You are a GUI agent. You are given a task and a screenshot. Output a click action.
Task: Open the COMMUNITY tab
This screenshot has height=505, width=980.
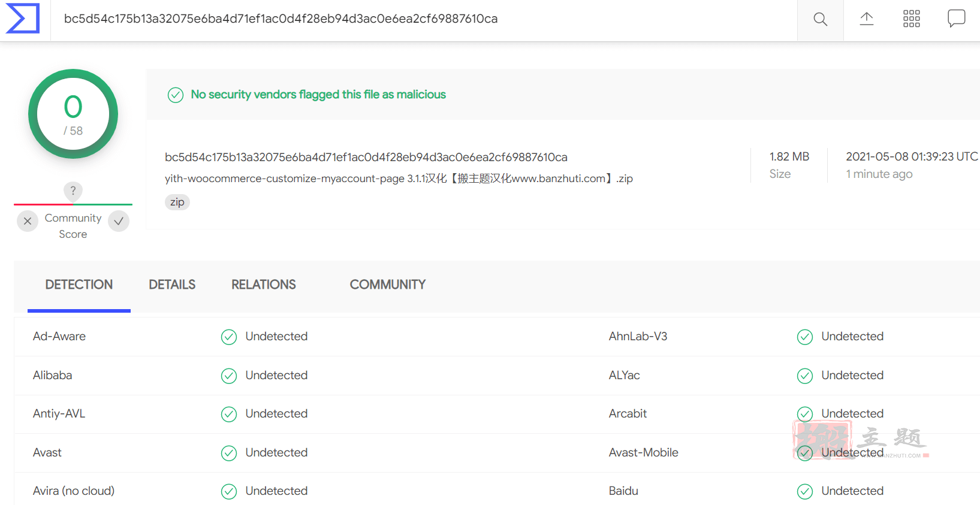click(x=388, y=285)
